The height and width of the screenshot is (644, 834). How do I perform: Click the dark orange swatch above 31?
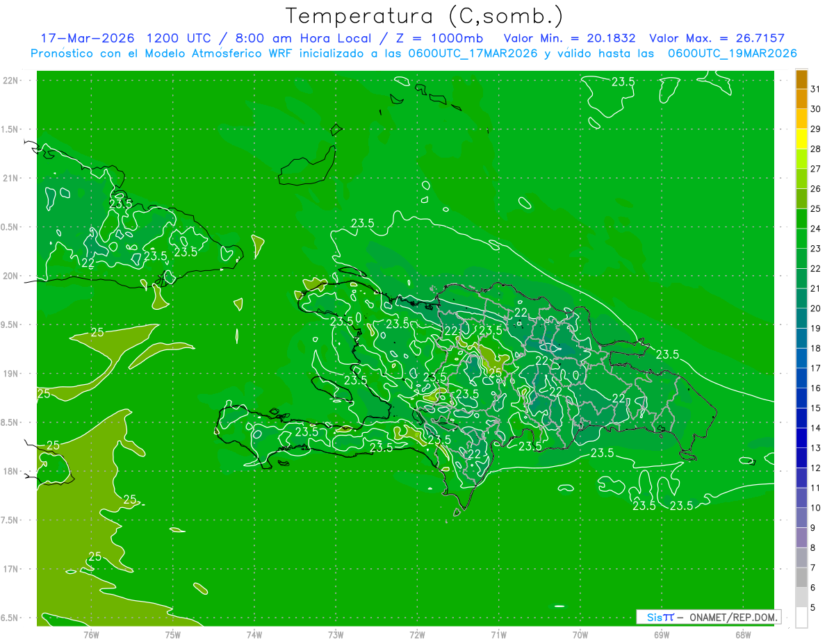click(801, 80)
